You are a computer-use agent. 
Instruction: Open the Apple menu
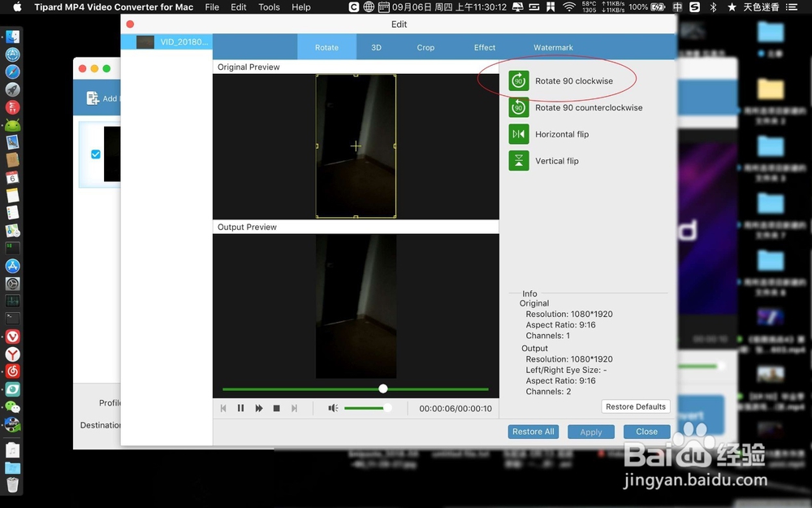[x=17, y=7]
